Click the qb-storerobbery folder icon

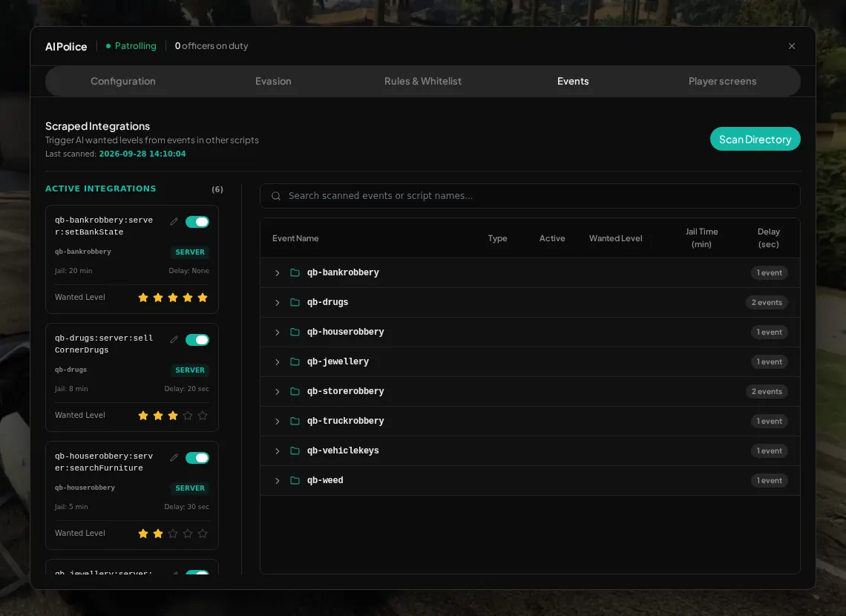295,391
